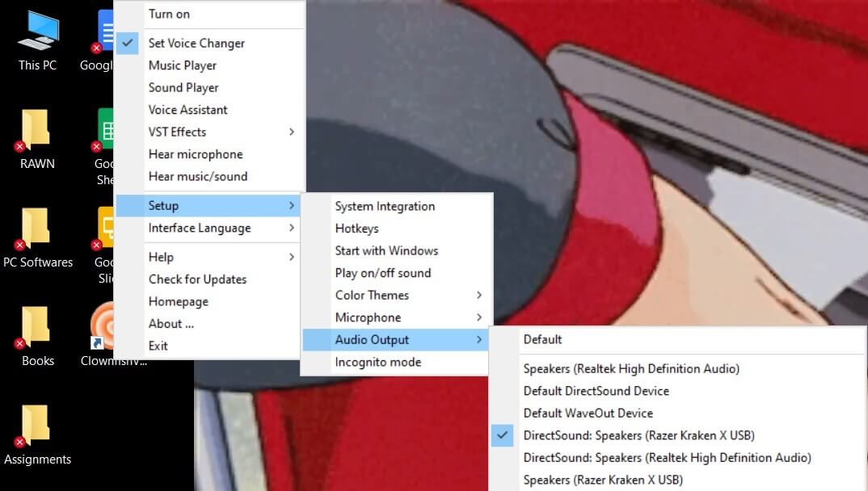Select Hear microphone from the menu
The width and height of the screenshot is (868, 491).
pos(196,153)
